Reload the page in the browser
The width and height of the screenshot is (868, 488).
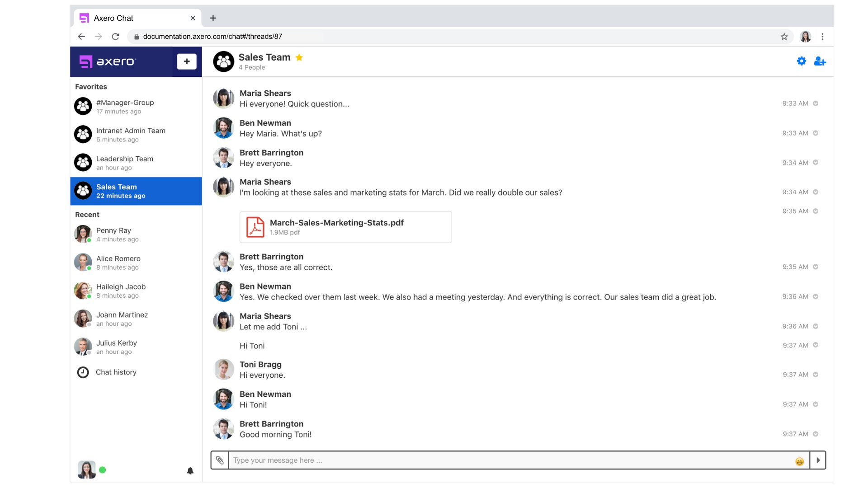115,37
